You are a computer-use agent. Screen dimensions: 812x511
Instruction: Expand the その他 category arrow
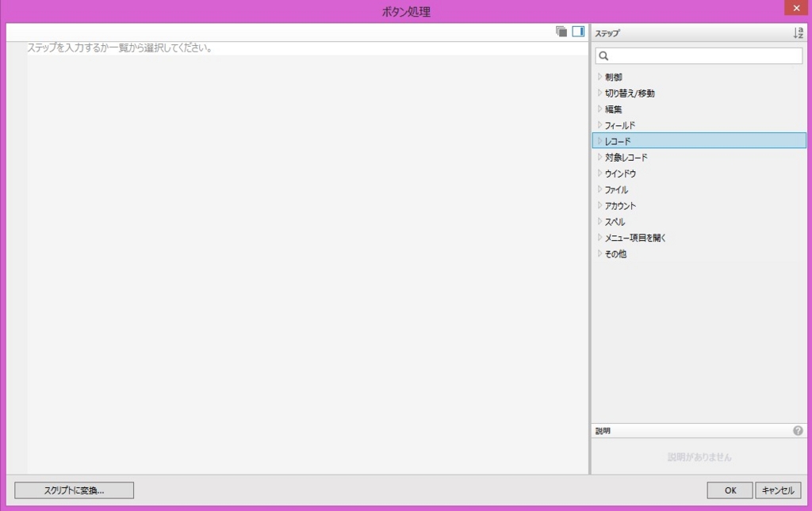pyautogui.click(x=599, y=253)
